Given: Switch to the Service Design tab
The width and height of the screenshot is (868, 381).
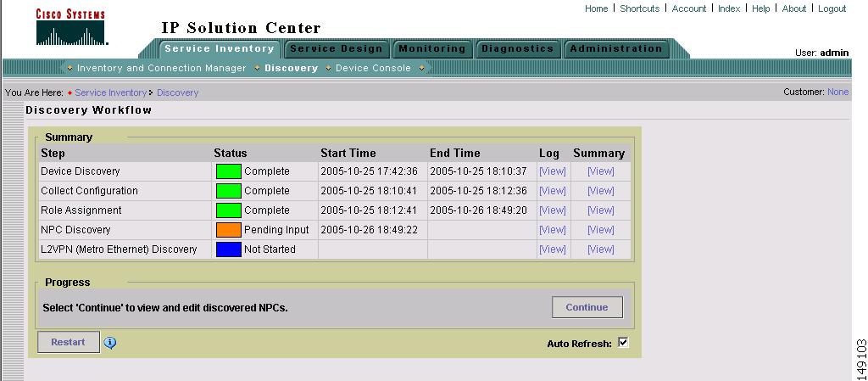Looking at the screenshot, I should click(x=337, y=48).
